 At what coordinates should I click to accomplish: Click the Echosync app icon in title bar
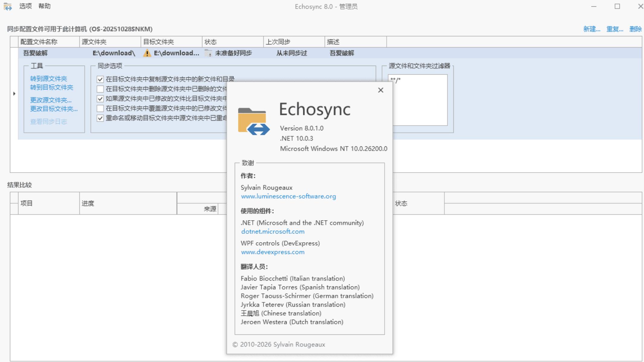[x=8, y=6]
